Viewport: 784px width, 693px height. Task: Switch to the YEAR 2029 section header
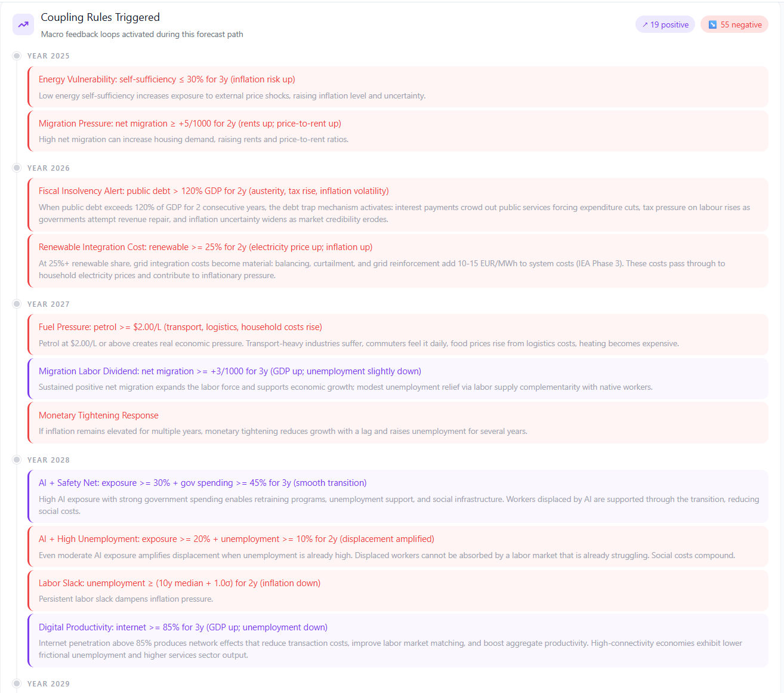tap(48, 683)
